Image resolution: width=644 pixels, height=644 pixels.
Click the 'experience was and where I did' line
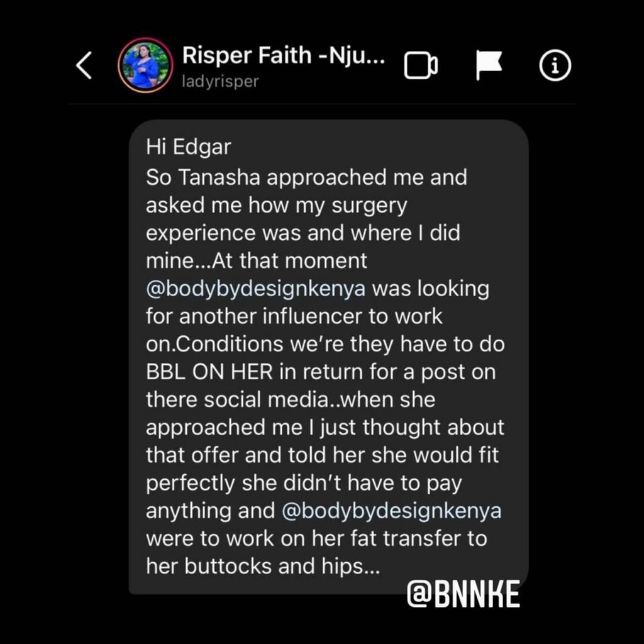coord(303,233)
